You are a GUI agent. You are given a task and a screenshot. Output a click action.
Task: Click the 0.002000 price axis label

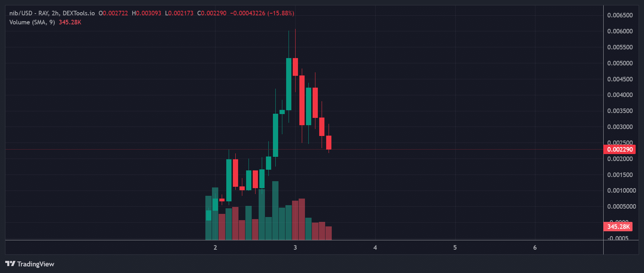pos(620,159)
